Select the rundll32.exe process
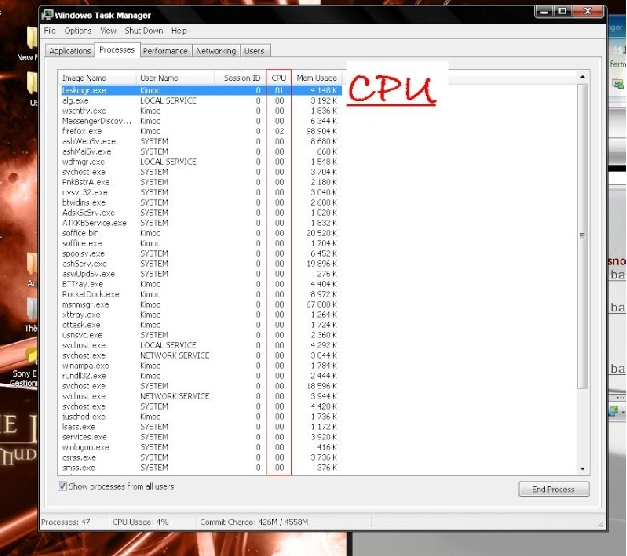 click(x=200, y=376)
